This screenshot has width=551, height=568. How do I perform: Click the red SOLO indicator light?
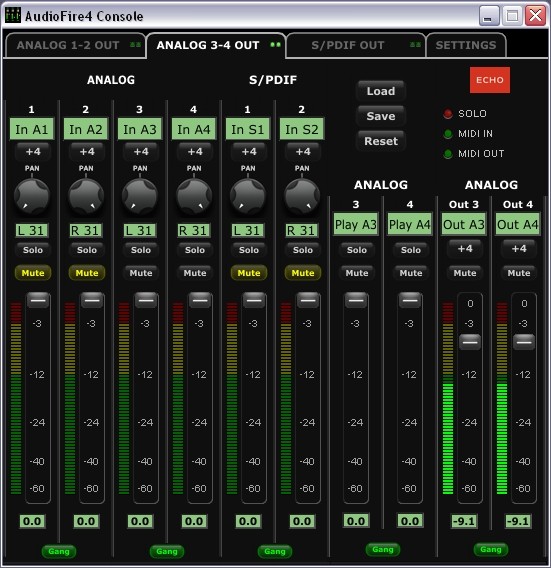448,114
